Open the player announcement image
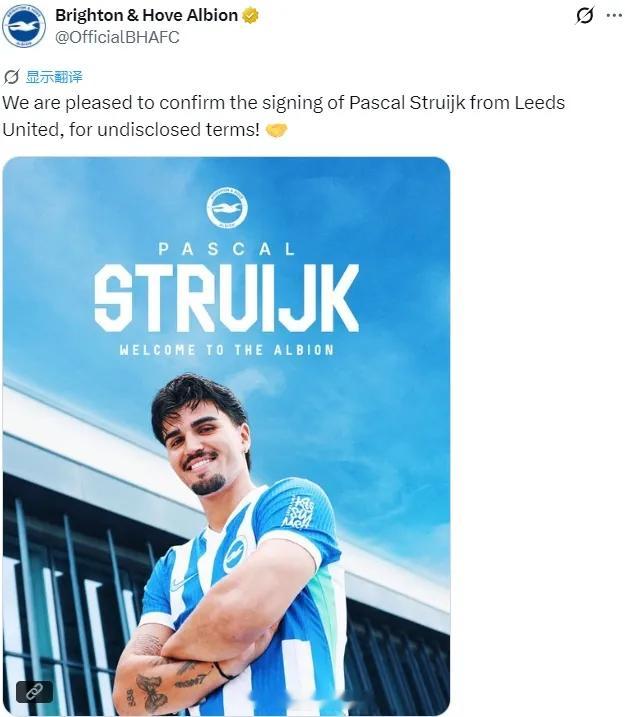The height and width of the screenshot is (717, 625). pos(226,436)
